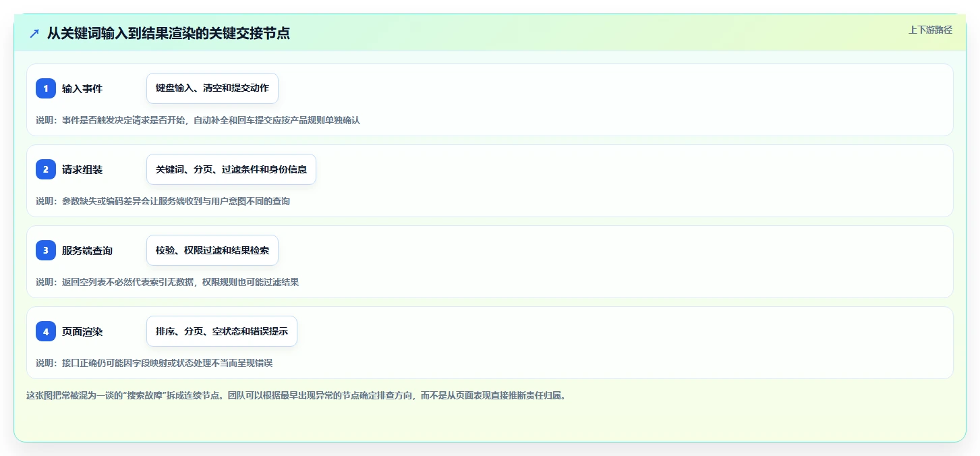Click the note starting 说明：接口正确
Screen dimensions: 980x456
(154, 363)
